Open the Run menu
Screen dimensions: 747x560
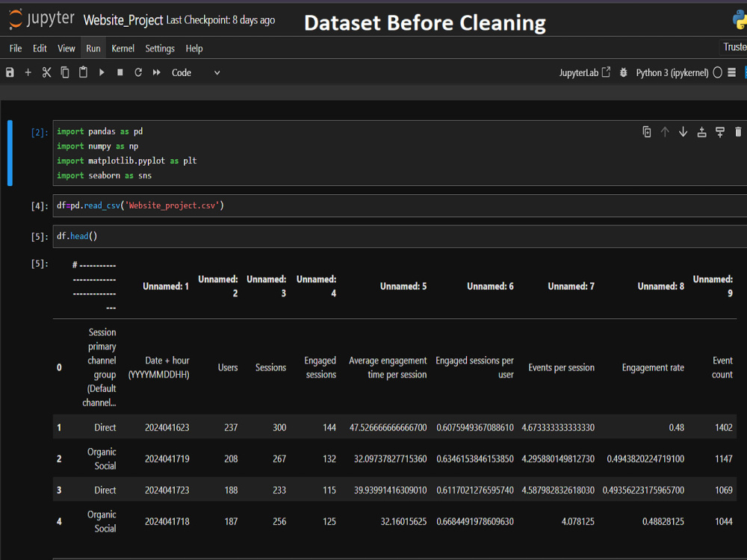point(93,48)
